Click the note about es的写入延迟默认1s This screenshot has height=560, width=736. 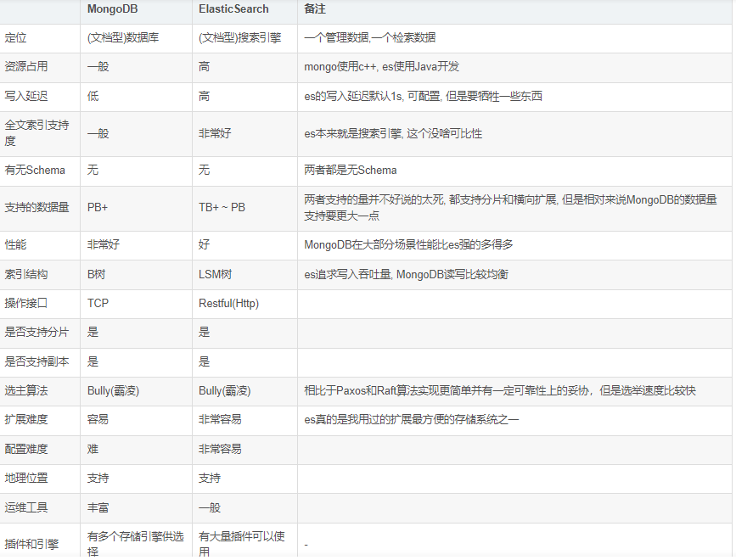pos(423,96)
